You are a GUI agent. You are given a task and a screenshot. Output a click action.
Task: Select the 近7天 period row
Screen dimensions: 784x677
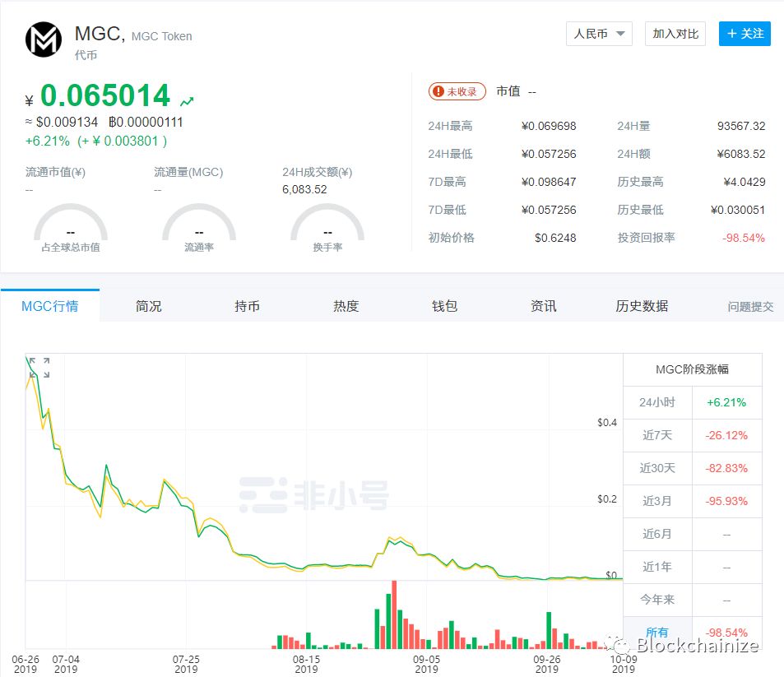coord(693,435)
